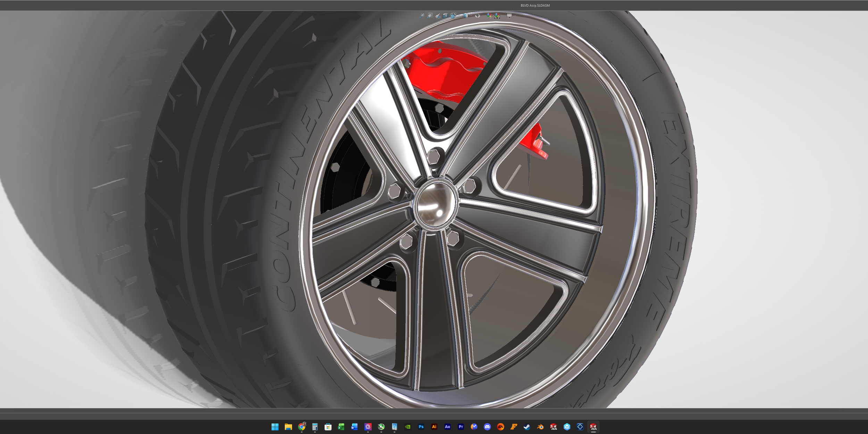Open the Windows Start menu
The height and width of the screenshot is (434, 868).
pyautogui.click(x=275, y=427)
